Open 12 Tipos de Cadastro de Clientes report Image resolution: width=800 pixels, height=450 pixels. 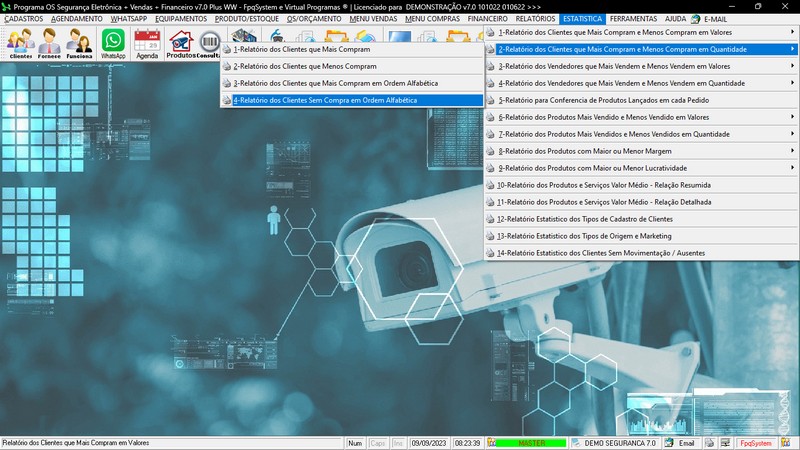584,219
